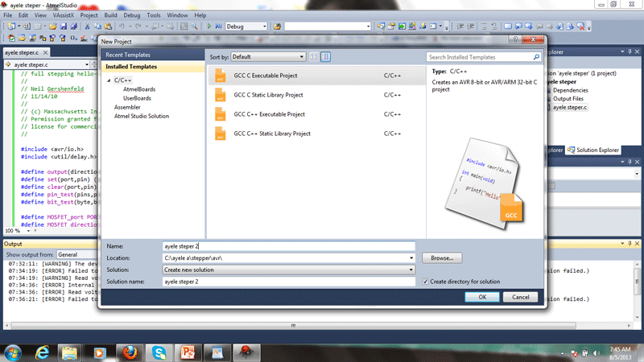This screenshot has height=362, width=644.
Task: Collapse the C/C++ templates tree node
Action: click(109, 80)
